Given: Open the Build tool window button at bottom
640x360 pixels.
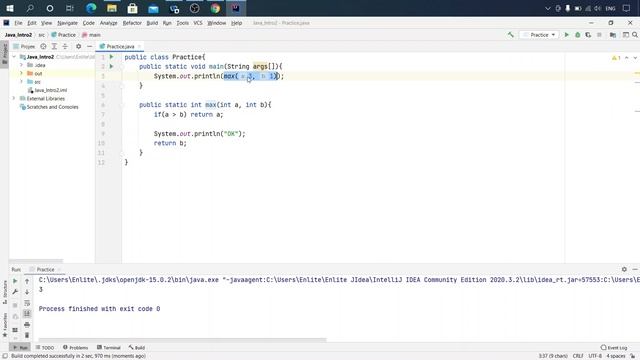Looking at the screenshot, I should click(137, 347).
